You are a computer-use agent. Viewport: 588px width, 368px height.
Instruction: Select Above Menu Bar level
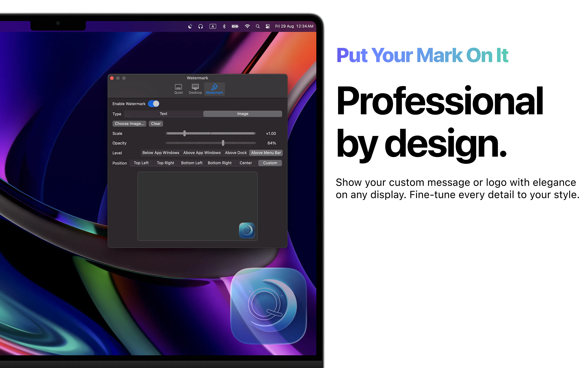pyautogui.click(x=266, y=153)
